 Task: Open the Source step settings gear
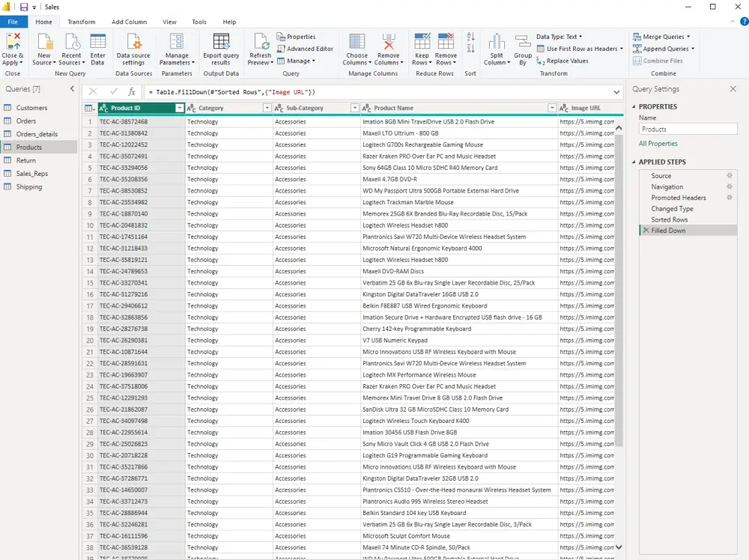[730, 176]
